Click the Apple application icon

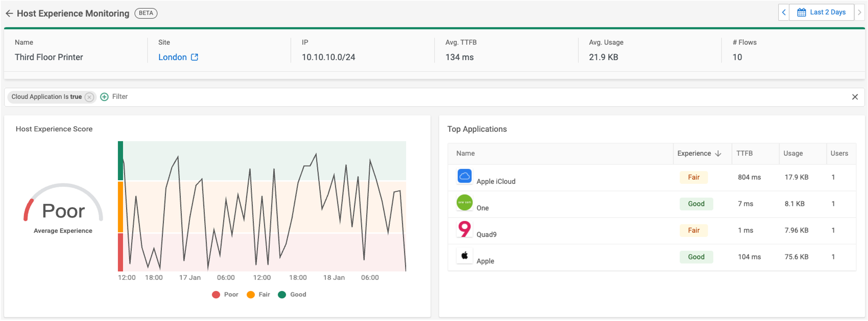465,256
